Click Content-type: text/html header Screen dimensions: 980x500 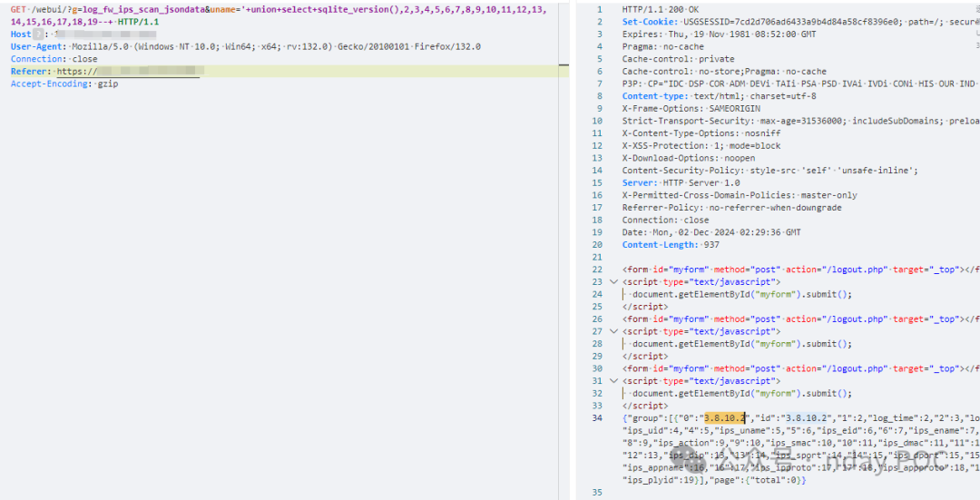coord(719,96)
